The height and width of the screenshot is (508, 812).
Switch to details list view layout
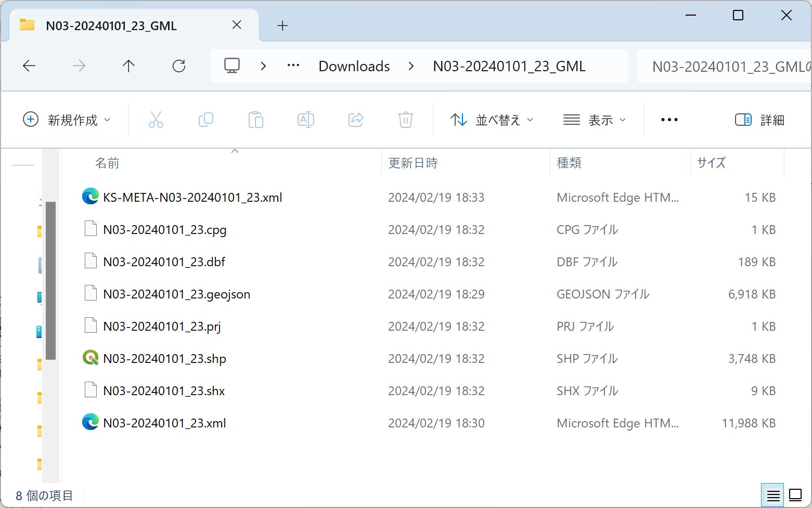(773, 496)
